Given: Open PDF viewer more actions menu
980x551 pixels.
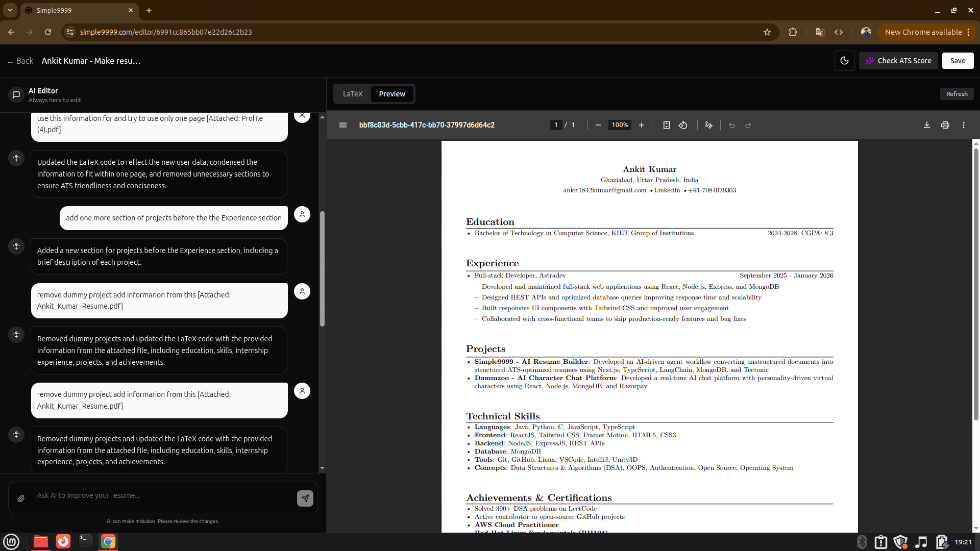Looking at the screenshot, I should click(964, 125).
